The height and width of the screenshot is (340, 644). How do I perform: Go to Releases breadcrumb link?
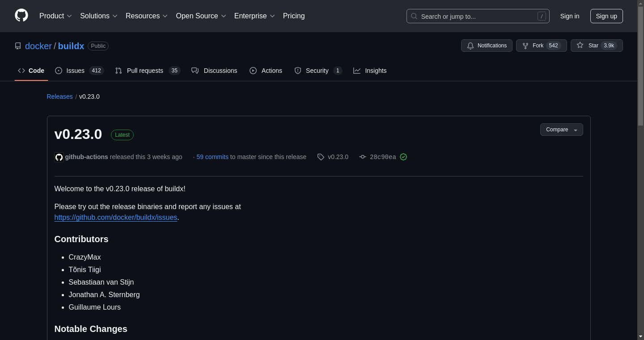pyautogui.click(x=59, y=97)
